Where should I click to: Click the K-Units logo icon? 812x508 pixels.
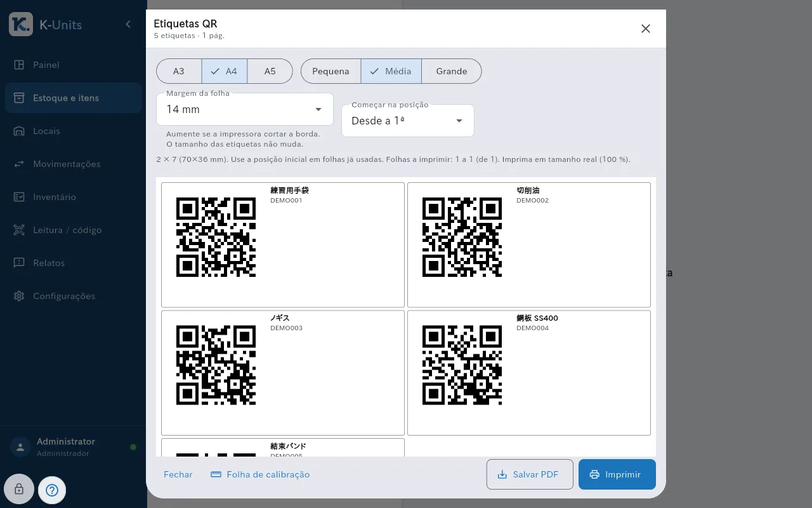click(x=21, y=25)
